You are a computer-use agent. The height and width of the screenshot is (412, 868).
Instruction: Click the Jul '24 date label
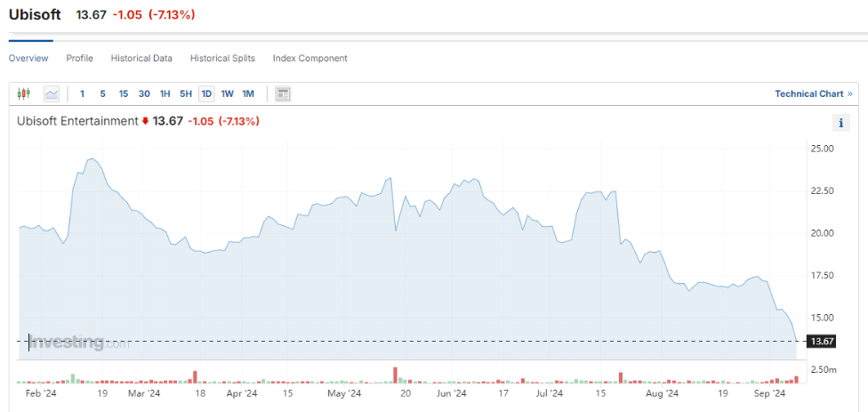click(x=550, y=393)
